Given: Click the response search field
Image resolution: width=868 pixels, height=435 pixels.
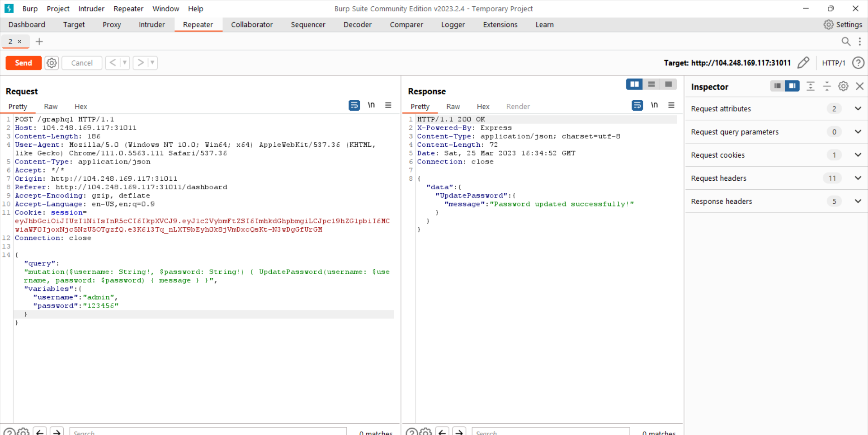Looking at the screenshot, I should (551, 432).
